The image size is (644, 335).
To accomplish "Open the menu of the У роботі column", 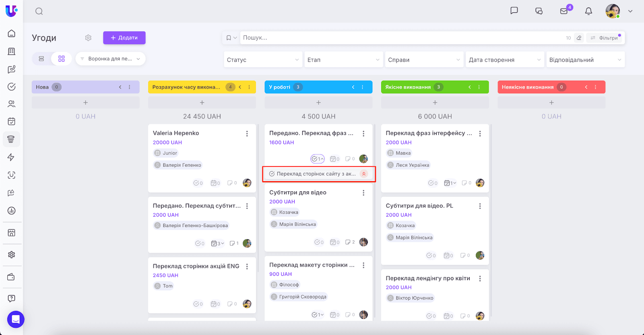I will [x=362, y=87].
